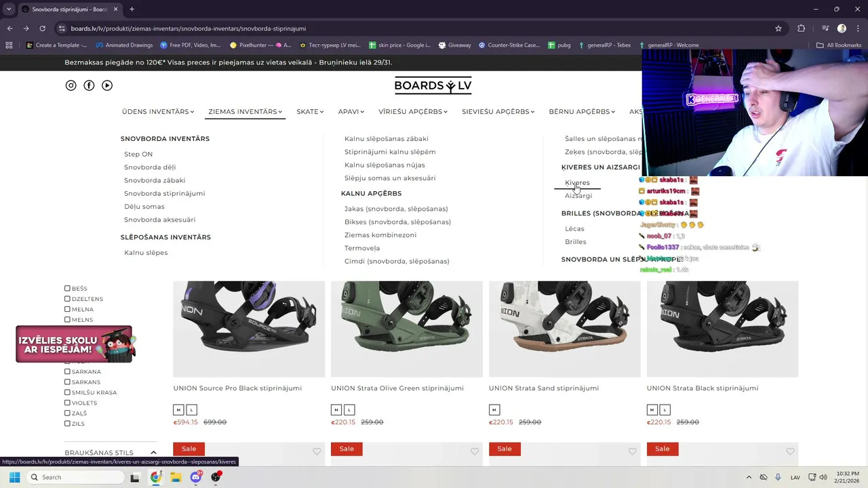Viewport: 868px width, 488px height.
Task: Show hidden system tray icons
Action: click(749, 477)
